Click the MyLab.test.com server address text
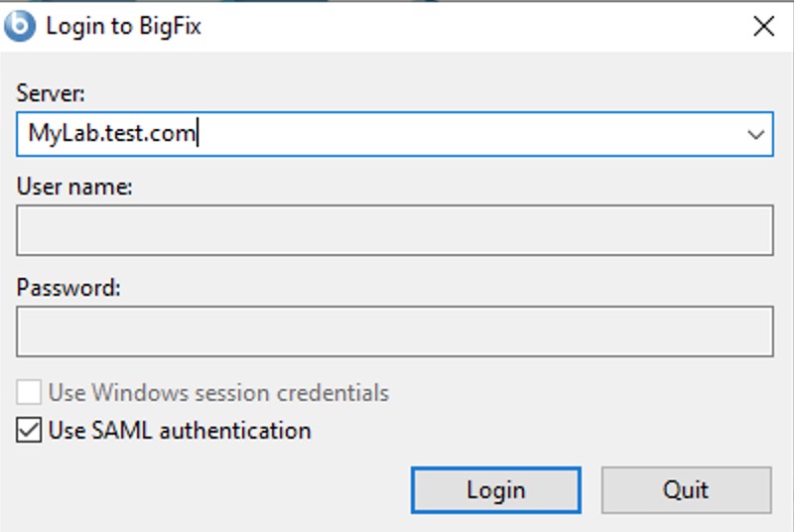Image resolution: width=794 pixels, height=532 pixels. [x=111, y=133]
